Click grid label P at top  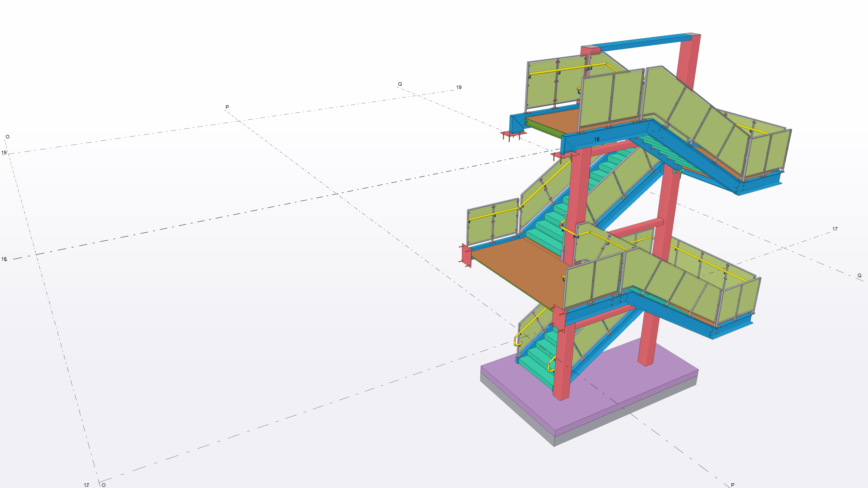pos(227,107)
